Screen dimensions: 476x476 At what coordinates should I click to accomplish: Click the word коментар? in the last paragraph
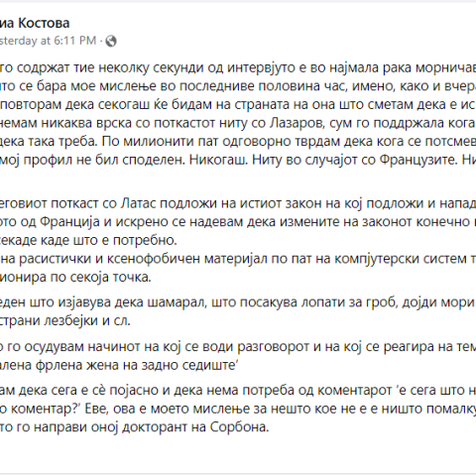[x=46, y=409]
